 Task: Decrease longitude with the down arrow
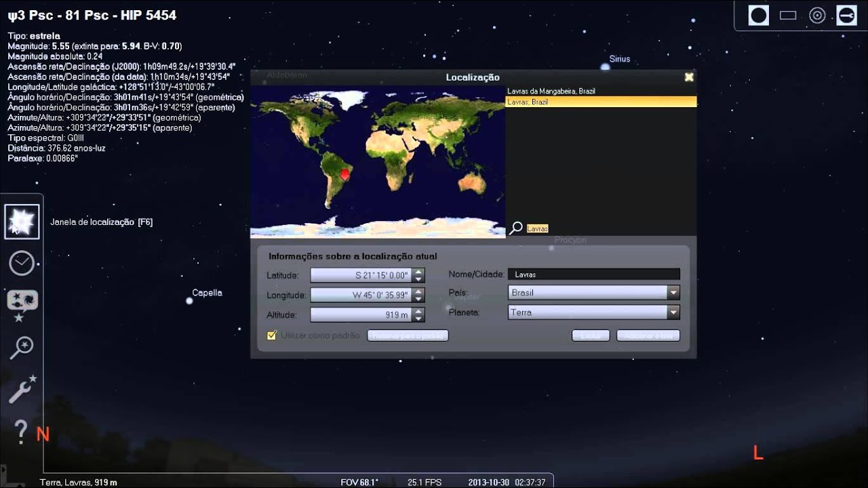(419, 298)
